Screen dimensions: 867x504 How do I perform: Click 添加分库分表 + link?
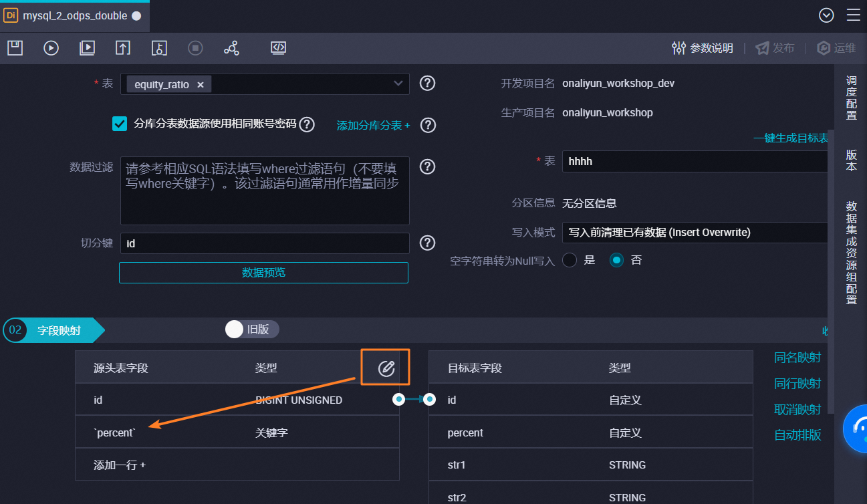point(373,125)
